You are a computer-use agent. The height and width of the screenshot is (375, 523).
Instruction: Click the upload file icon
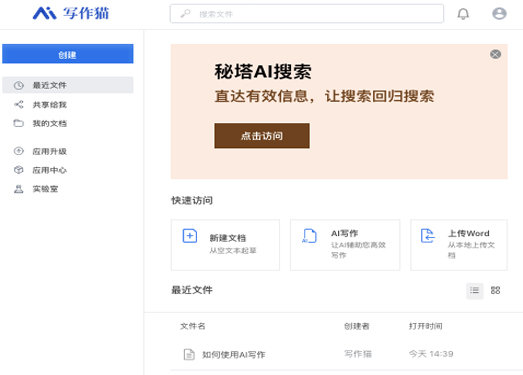428,236
